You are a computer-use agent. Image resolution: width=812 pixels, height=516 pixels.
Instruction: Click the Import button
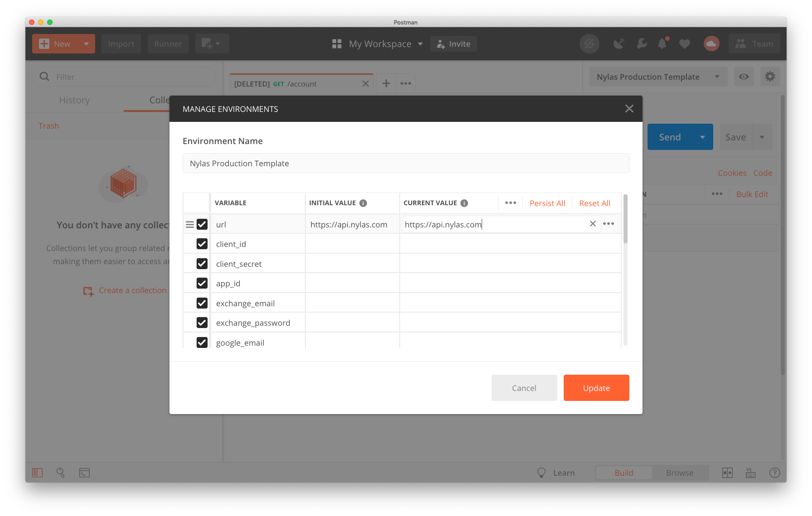point(121,44)
